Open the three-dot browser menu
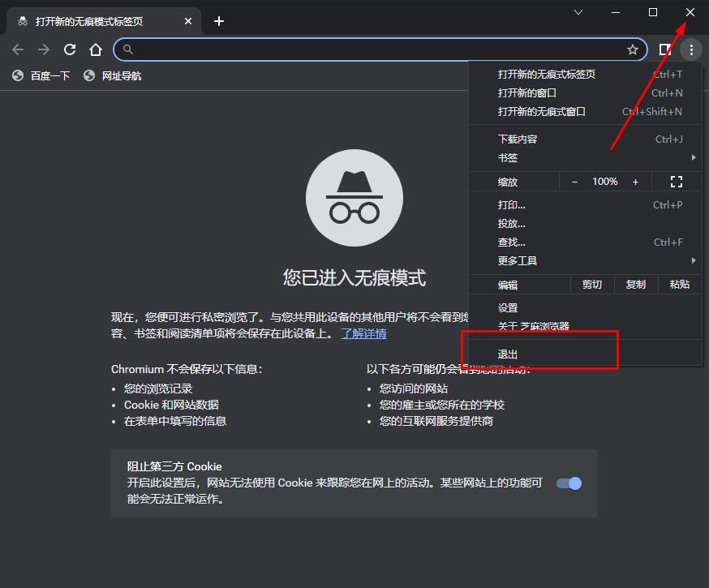The width and height of the screenshot is (709, 588). [691, 49]
